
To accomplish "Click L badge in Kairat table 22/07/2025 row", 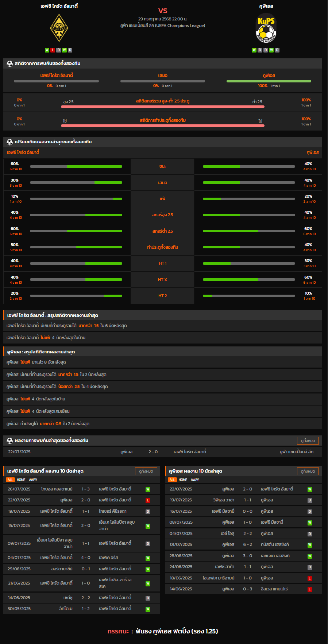I will coord(148,500).
